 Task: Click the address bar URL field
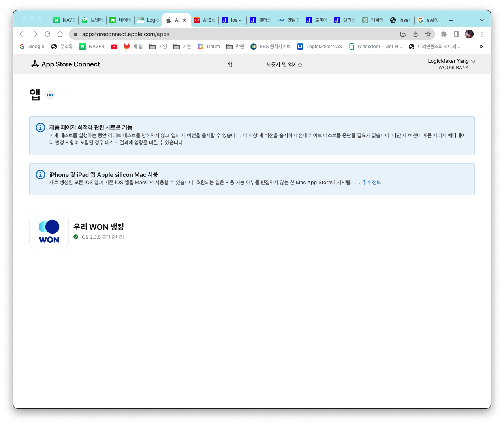coord(237,34)
